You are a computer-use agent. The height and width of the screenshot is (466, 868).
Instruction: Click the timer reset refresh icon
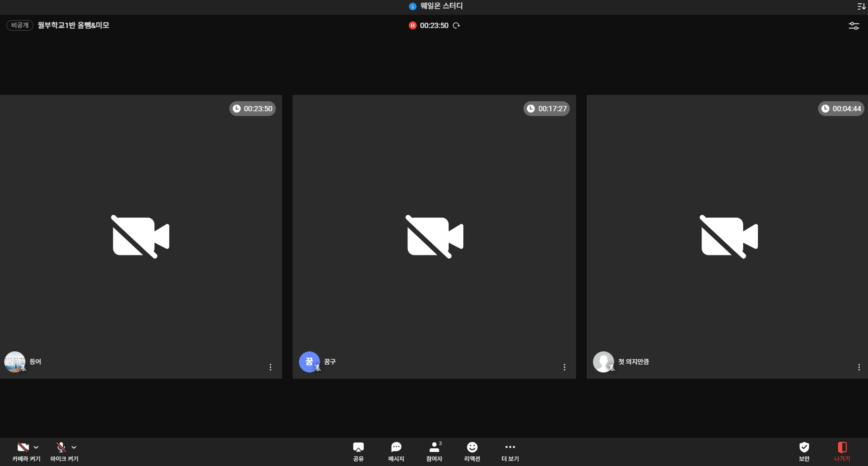click(x=456, y=26)
